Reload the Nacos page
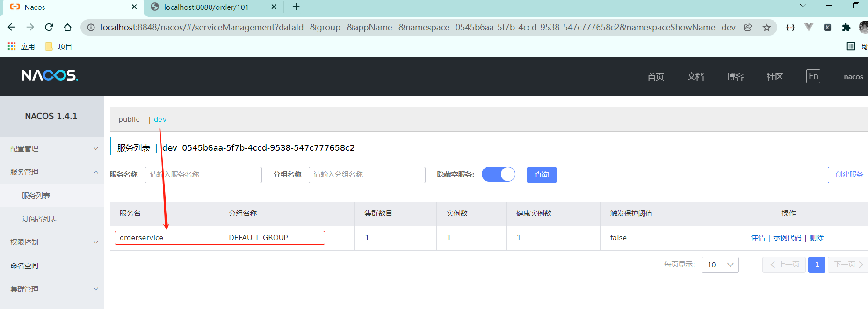 [49, 27]
